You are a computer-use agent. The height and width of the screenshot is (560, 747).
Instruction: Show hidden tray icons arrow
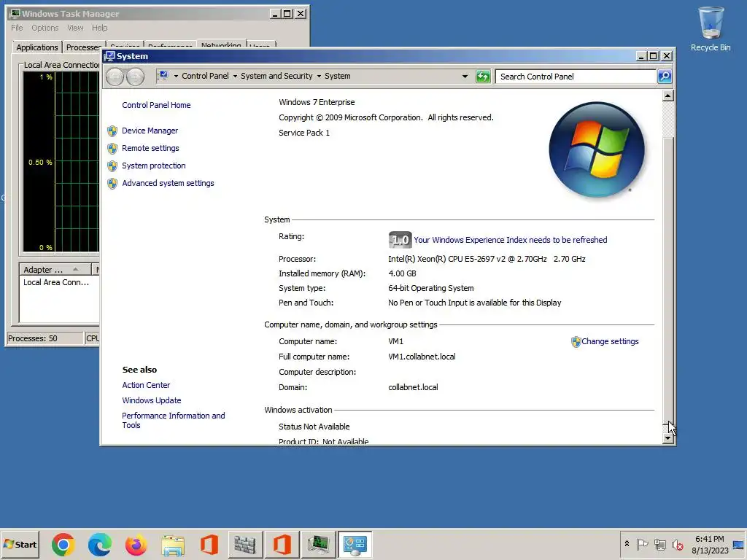coord(627,544)
